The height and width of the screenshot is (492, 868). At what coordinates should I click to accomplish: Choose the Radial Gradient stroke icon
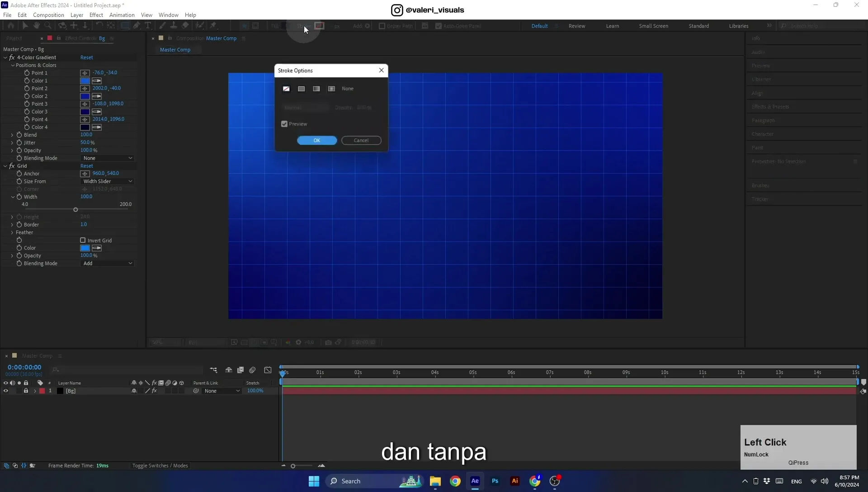(331, 89)
